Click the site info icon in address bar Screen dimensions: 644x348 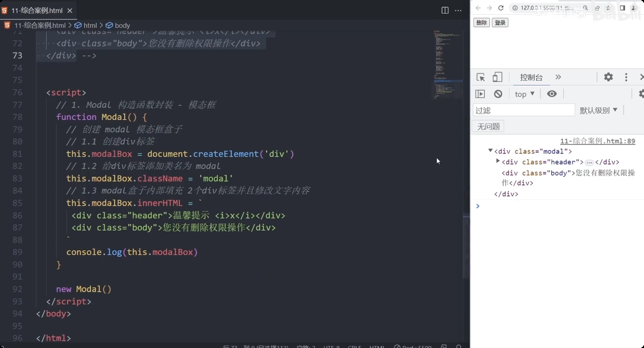(515, 8)
